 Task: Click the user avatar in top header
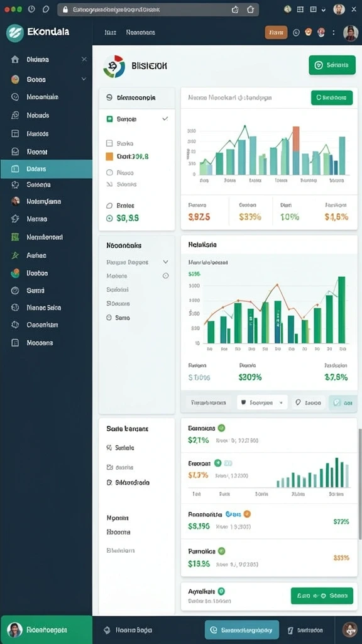351,33
